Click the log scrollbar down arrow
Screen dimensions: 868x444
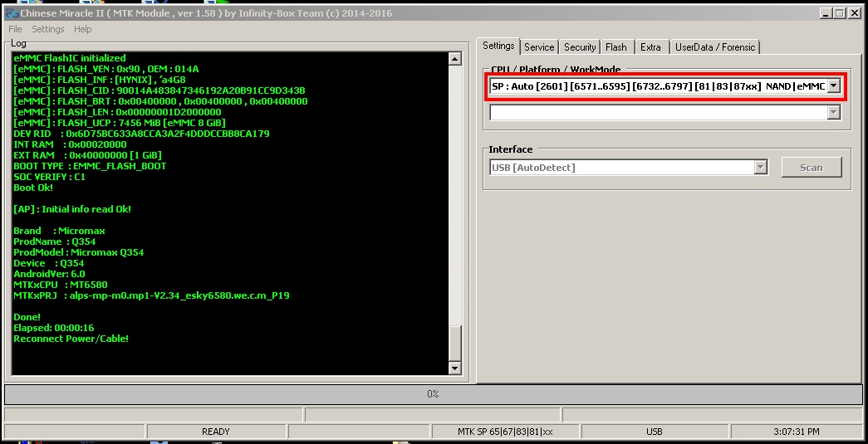[x=454, y=368]
